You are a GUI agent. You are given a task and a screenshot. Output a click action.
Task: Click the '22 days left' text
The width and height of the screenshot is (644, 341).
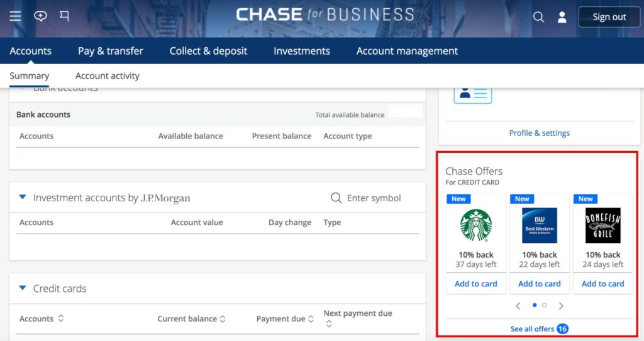tap(539, 265)
